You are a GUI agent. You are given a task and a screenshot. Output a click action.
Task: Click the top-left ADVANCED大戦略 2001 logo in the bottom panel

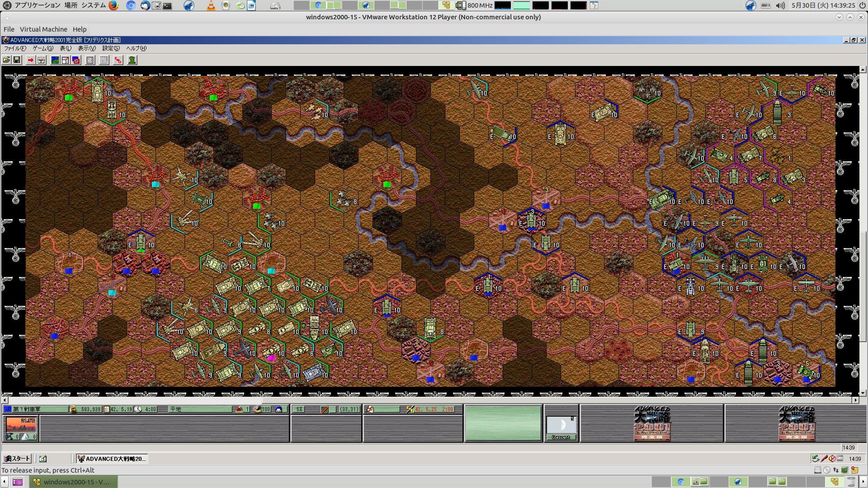point(652,423)
